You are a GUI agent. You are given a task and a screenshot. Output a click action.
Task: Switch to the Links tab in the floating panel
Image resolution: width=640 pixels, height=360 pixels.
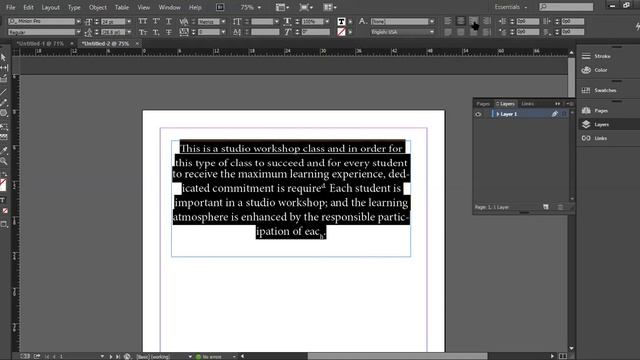(x=527, y=104)
